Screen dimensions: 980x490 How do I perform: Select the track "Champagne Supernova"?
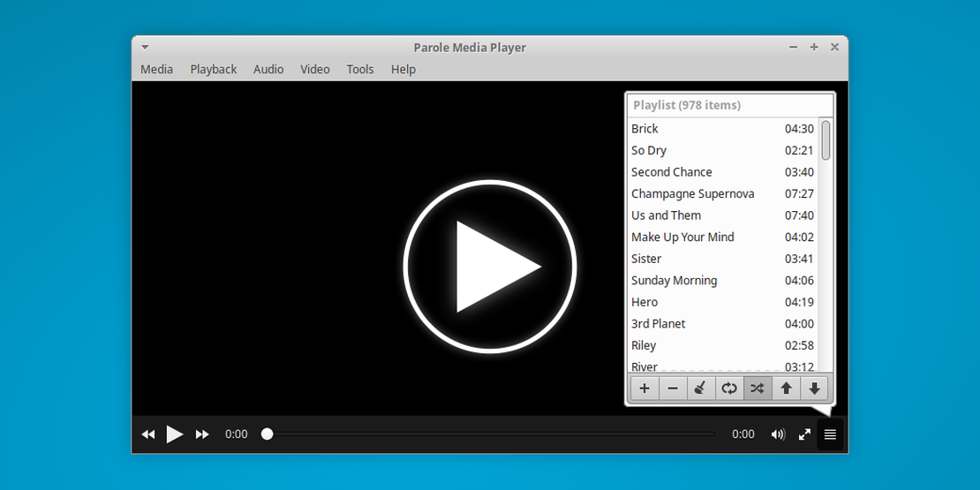click(722, 193)
